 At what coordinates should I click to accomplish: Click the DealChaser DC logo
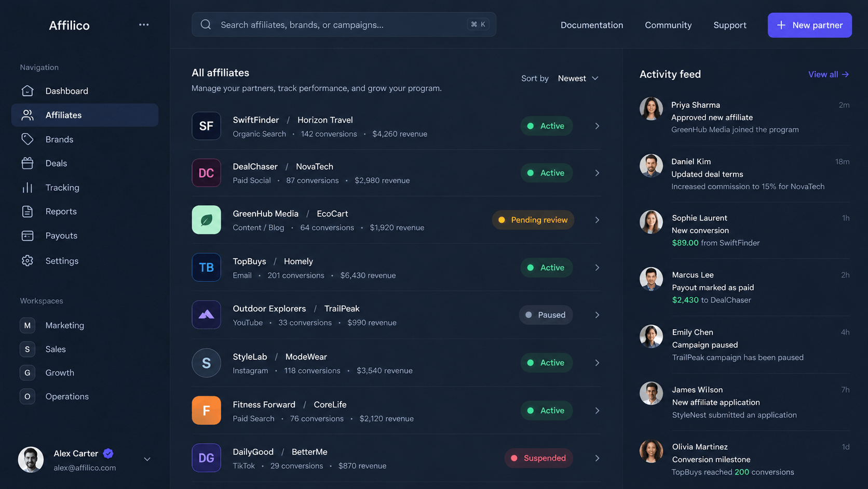(206, 173)
